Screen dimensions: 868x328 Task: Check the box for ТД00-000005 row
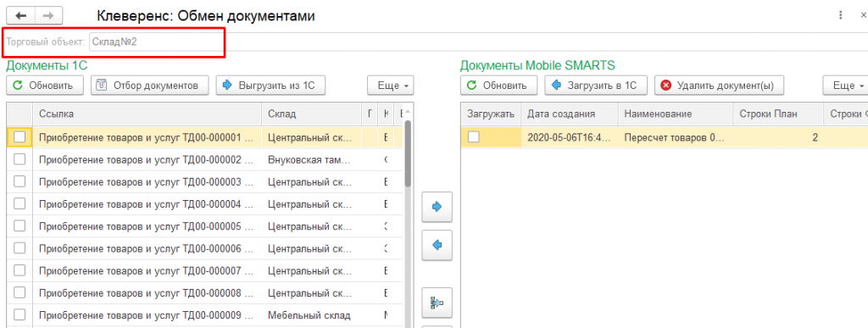(19, 225)
